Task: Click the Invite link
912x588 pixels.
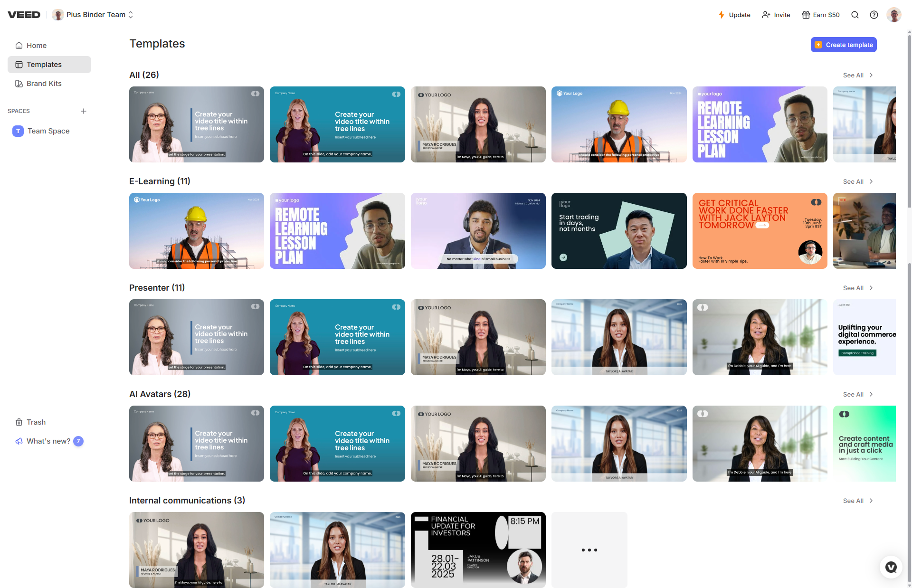Action: coord(776,15)
